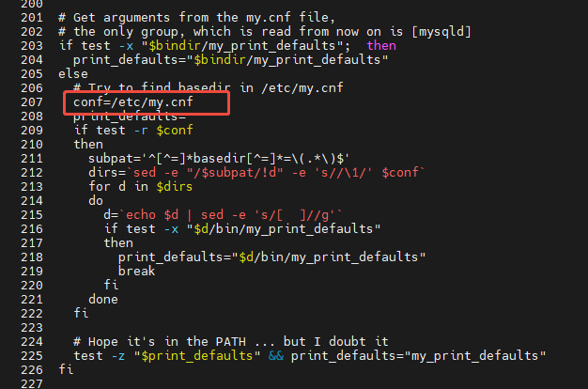Viewport: 588px width, 389px height.
Task: Click the $bindir variable on line 203
Action: pyautogui.click(x=175, y=46)
